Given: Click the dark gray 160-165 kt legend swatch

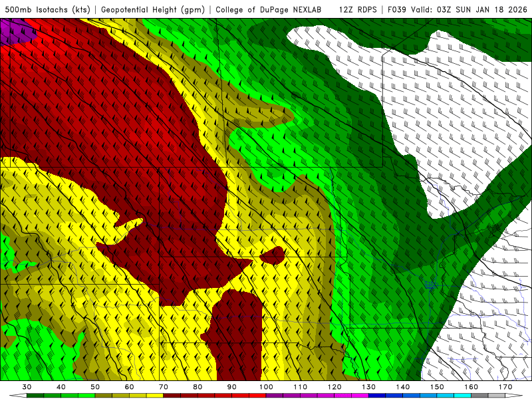Looking at the screenshot, I should [479, 396].
